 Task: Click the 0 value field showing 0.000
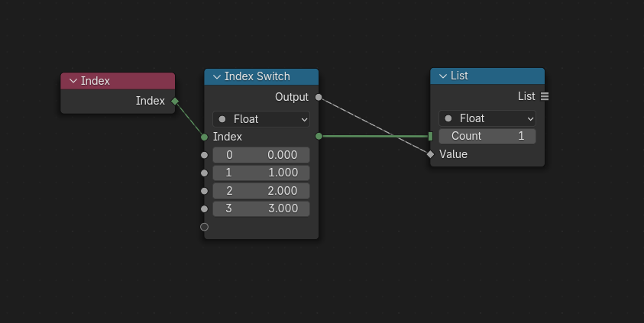pos(261,155)
